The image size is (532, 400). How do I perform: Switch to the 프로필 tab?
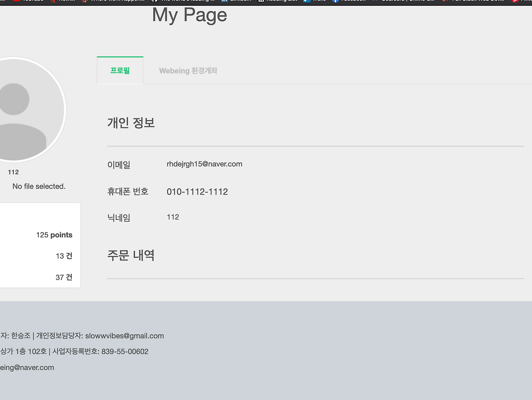click(x=120, y=70)
